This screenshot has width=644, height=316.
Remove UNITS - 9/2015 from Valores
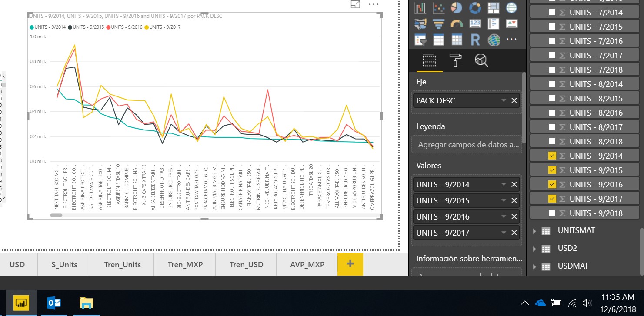coord(514,200)
